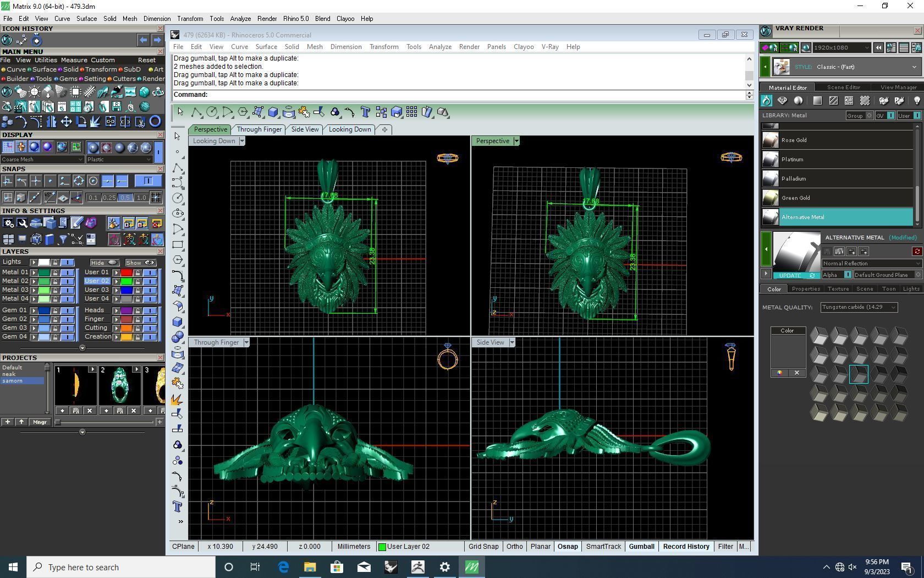This screenshot has height=578, width=924.
Task: Select the Polyline tool in Rhino toolbar
Action: coord(196,112)
